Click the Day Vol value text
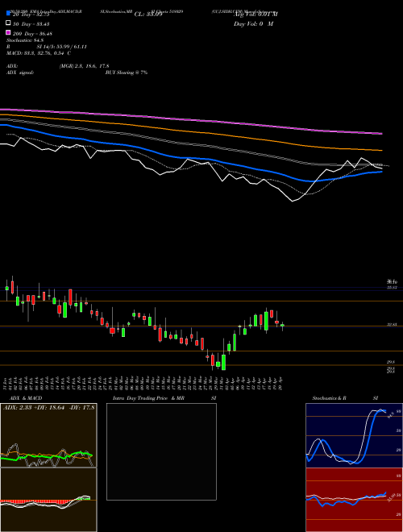The image size is (403, 532). [x=253, y=23]
